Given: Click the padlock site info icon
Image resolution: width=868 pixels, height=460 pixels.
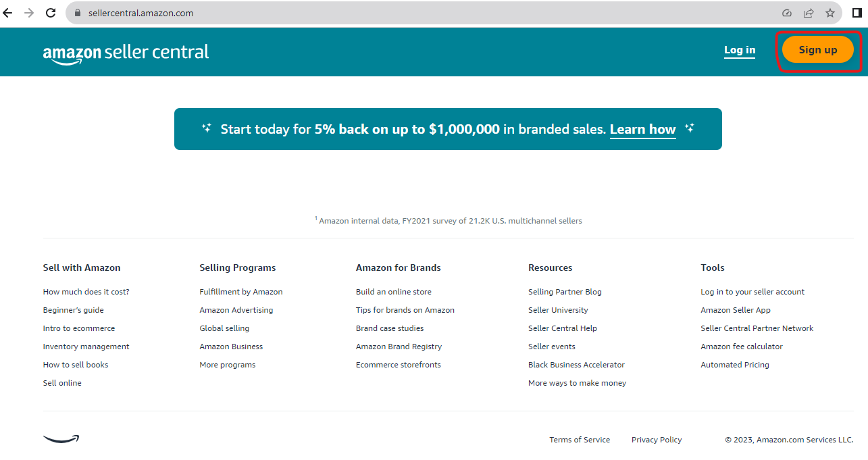Looking at the screenshot, I should pos(78,13).
